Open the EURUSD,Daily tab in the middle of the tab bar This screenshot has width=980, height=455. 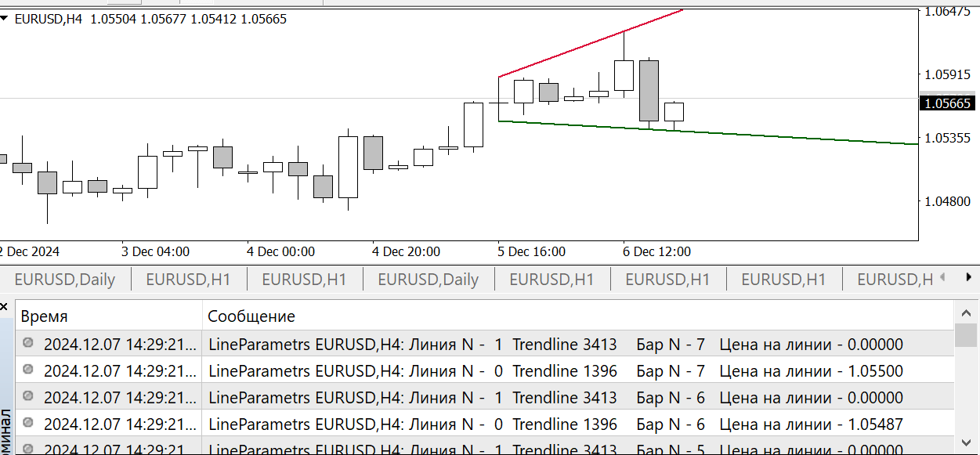point(429,280)
